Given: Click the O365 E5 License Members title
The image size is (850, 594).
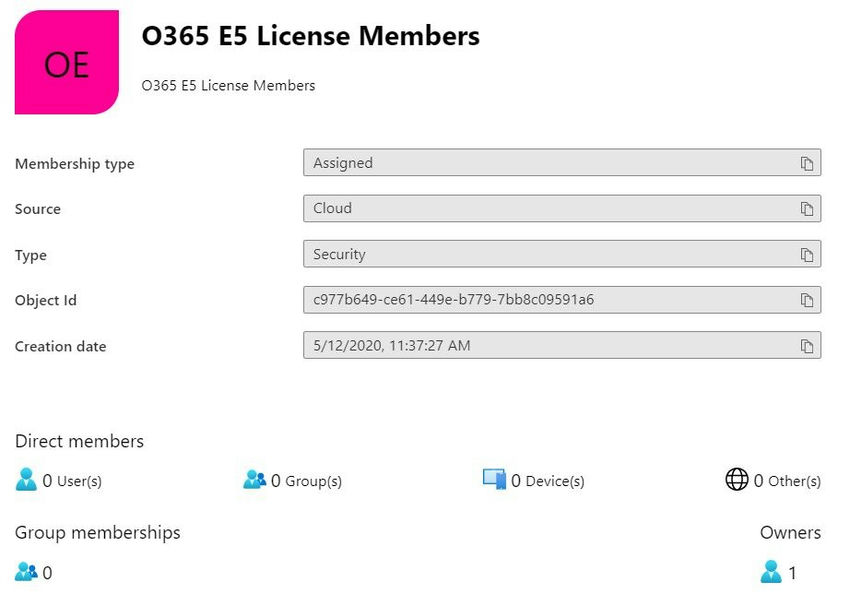Looking at the screenshot, I should pos(310,36).
